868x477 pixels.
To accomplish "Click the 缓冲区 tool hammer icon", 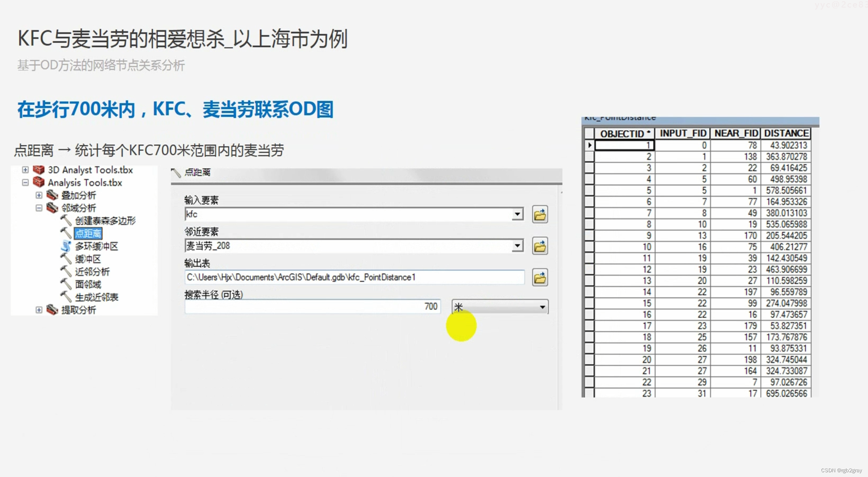I will 66,259.
